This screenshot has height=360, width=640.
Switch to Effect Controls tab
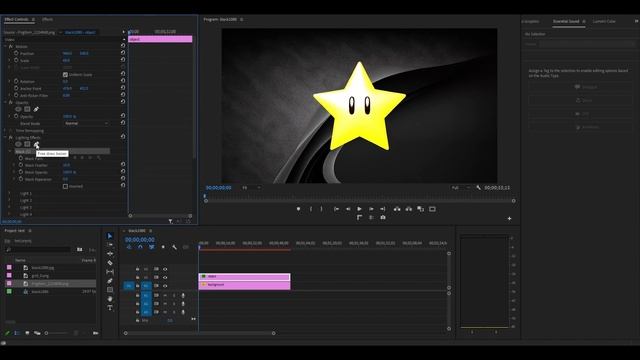pos(17,19)
